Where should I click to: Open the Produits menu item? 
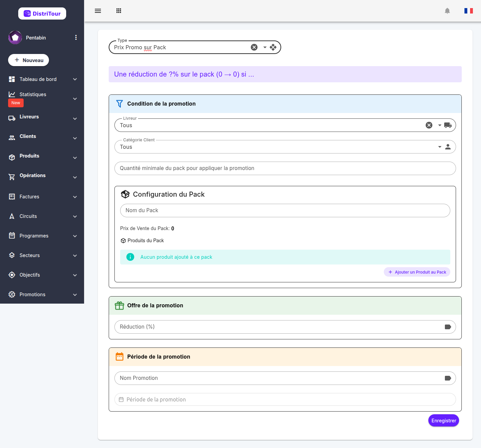click(x=42, y=158)
